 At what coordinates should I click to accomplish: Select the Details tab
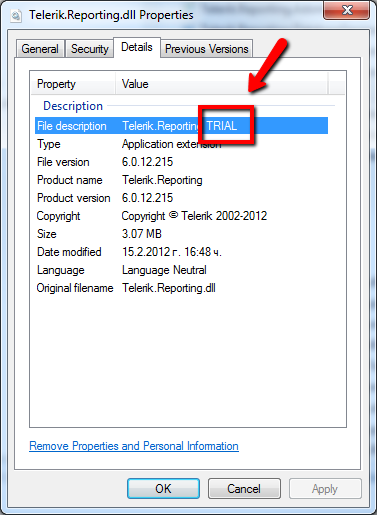click(x=137, y=47)
